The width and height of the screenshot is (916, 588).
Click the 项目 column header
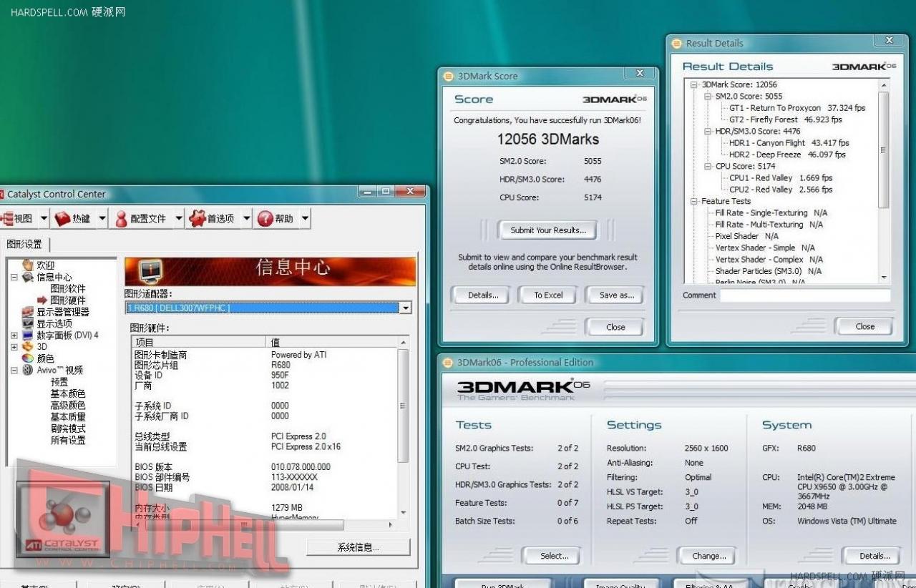coord(198,343)
